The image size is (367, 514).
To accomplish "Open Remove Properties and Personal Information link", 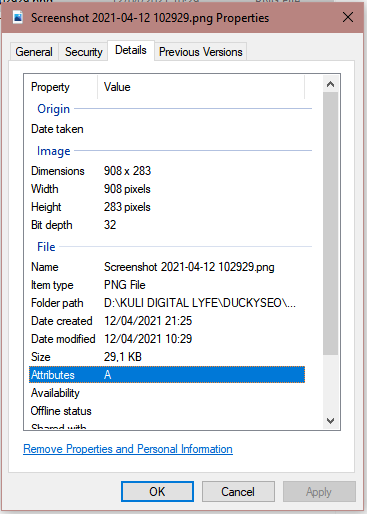I will pos(128,449).
